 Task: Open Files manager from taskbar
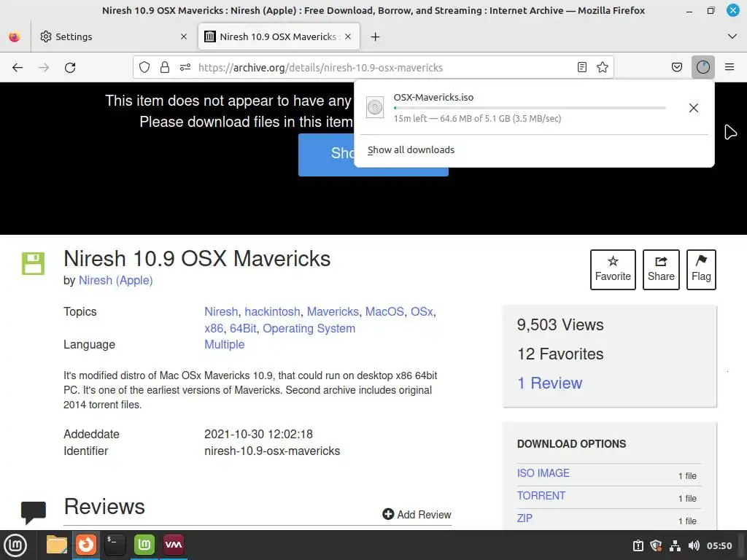point(57,545)
